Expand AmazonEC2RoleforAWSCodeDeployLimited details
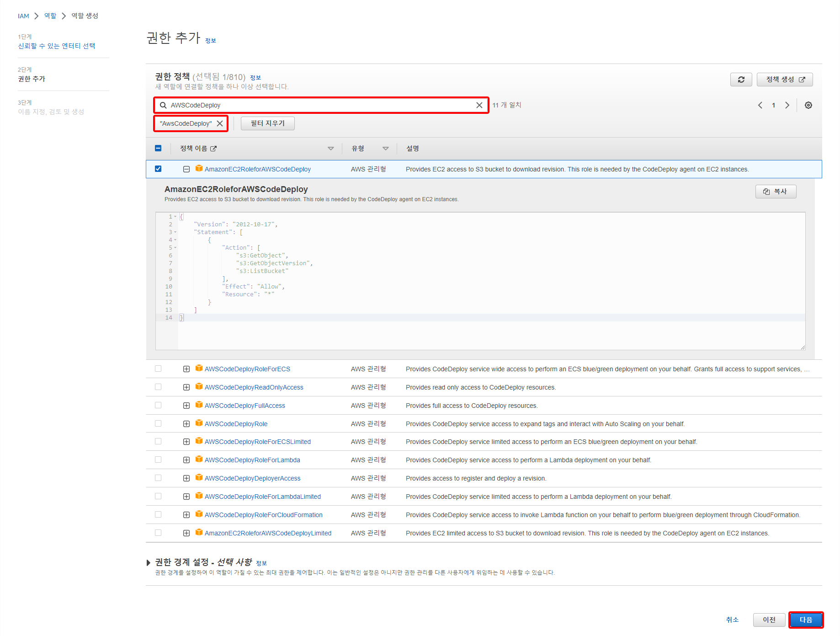Screen dimensions: 840x636 click(186, 533)
